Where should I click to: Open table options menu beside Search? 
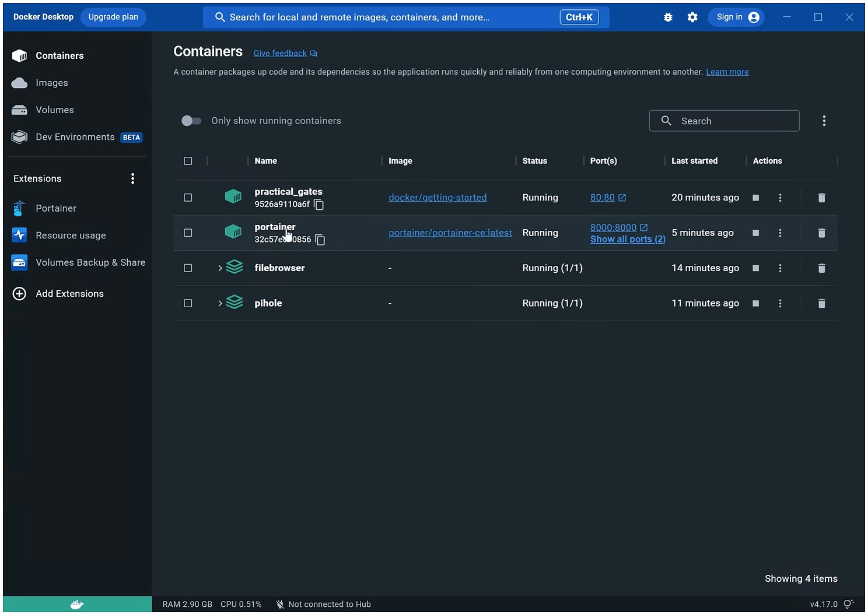(x=824, y=121)
